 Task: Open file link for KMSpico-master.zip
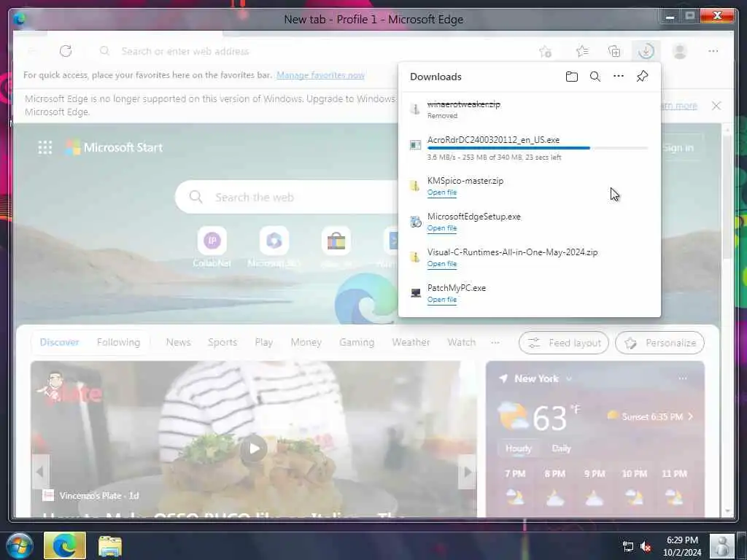pyautogui.click(x=442, y=192)
